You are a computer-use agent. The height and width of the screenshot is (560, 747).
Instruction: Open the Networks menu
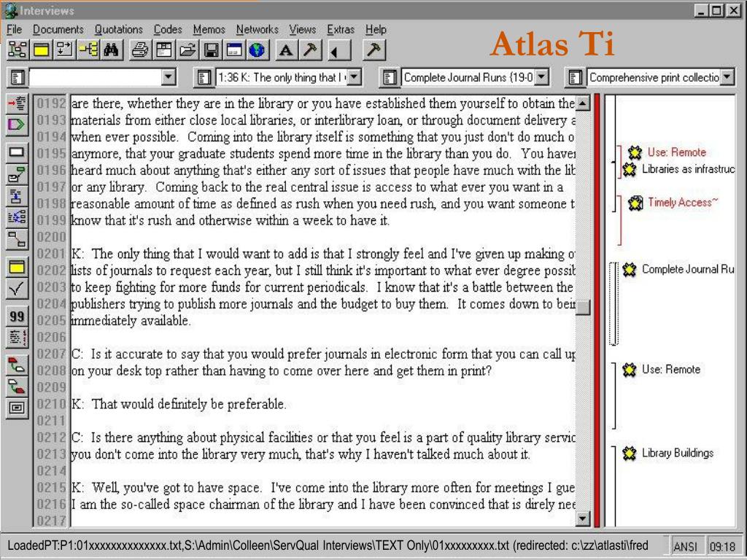click(x=258, y=29)
